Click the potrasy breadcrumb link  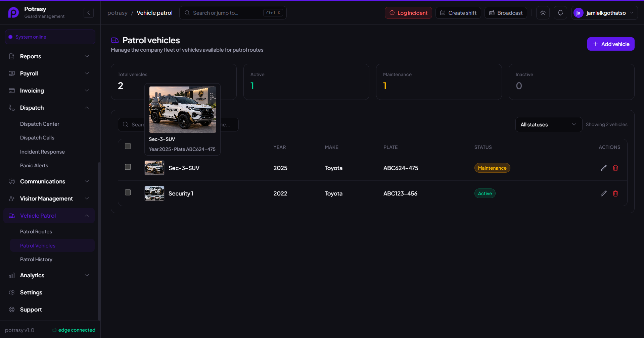click(x=118, y=13)
